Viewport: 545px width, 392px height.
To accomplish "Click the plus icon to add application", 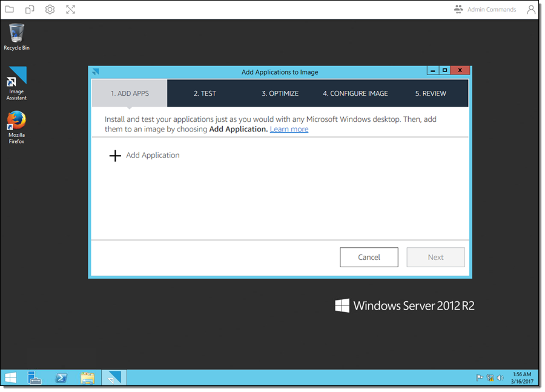I will point(115,156).
